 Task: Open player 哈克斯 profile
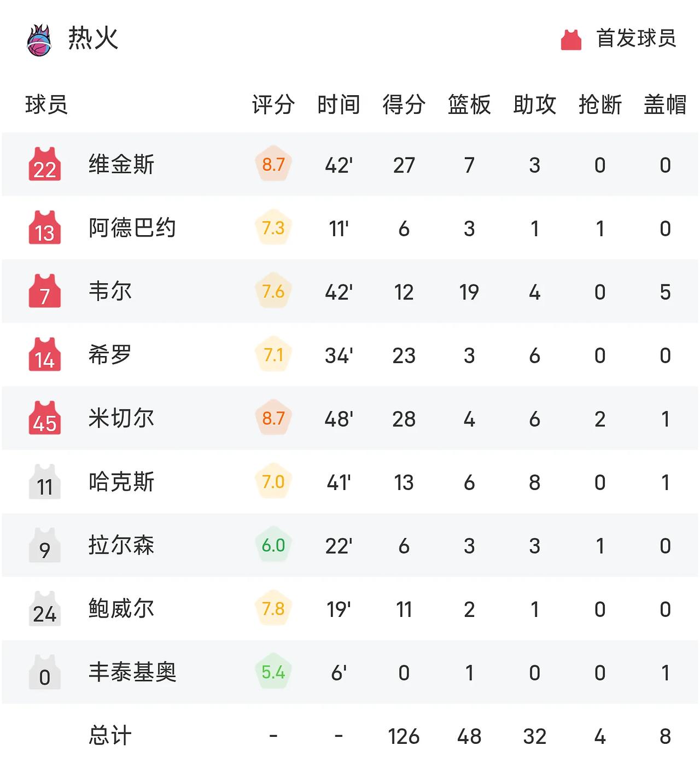point(121,481)
